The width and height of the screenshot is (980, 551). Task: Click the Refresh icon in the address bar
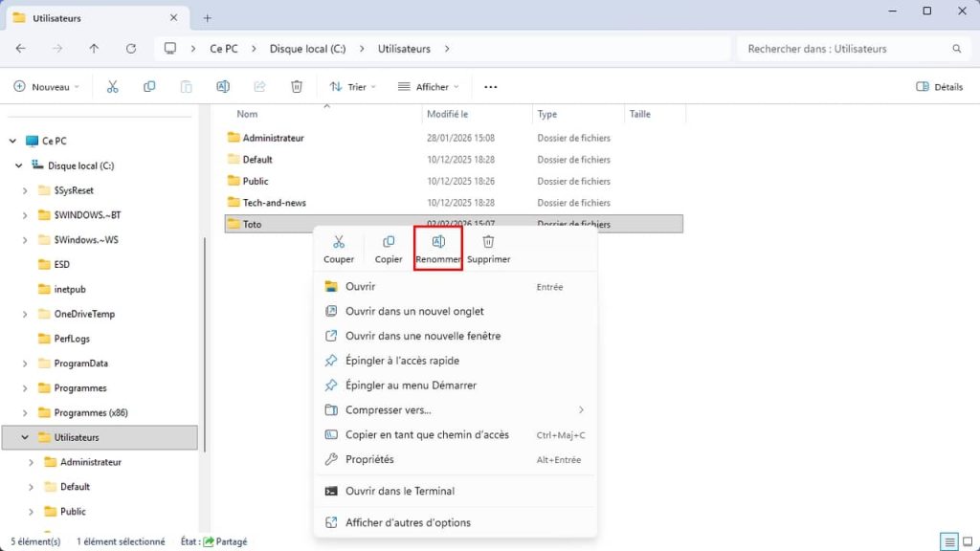coord(131,48)
